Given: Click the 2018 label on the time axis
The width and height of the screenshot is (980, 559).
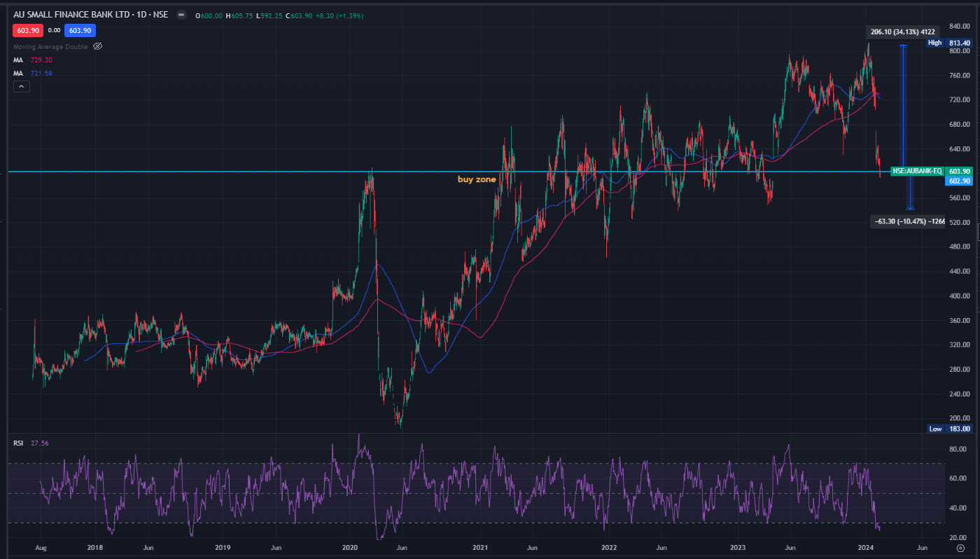Looking at the screenshot, I should click(95, 547).
